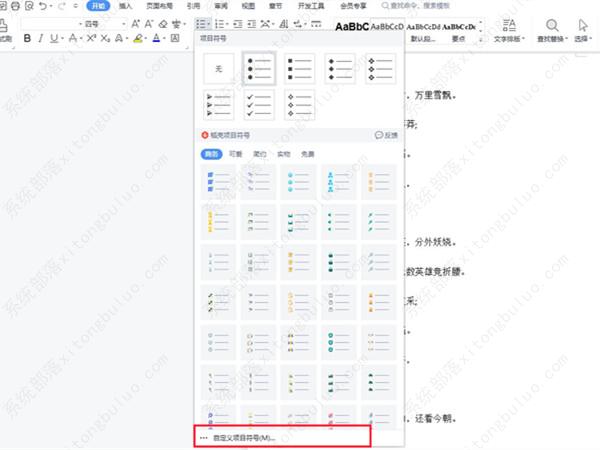Viewport: 600px width, 450px height.
Task: Select the 免费 bullet category filter
Action: (x=306, y=154)
